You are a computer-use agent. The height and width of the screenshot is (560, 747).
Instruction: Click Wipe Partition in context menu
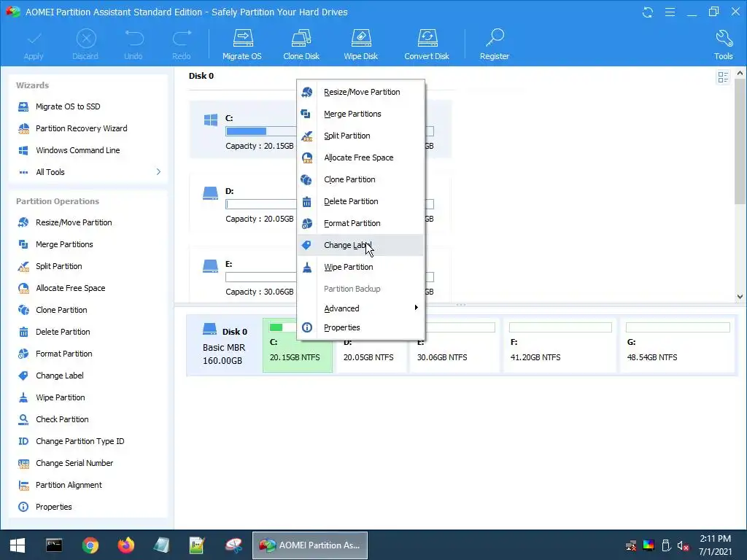pos(360,267)
